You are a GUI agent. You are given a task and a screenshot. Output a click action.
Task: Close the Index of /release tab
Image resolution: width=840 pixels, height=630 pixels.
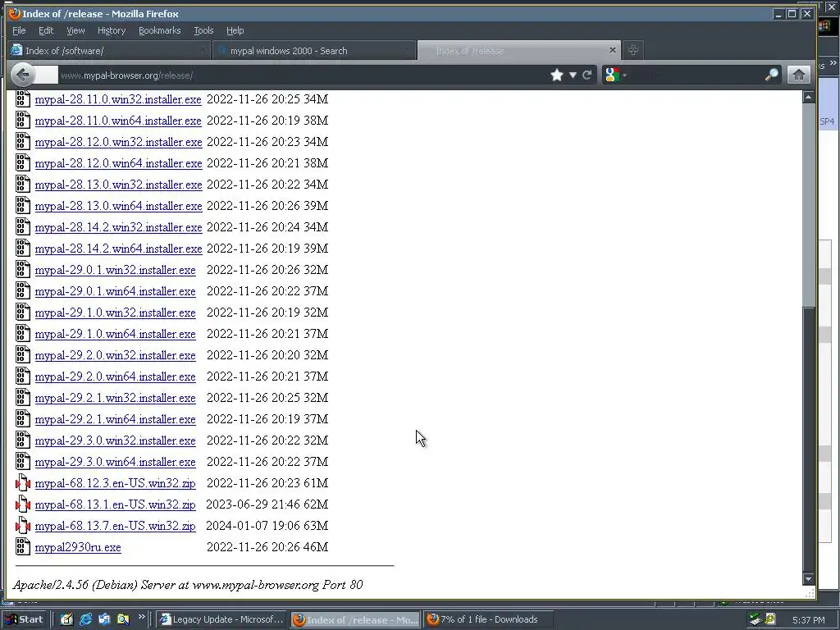[x=612, y=50]
